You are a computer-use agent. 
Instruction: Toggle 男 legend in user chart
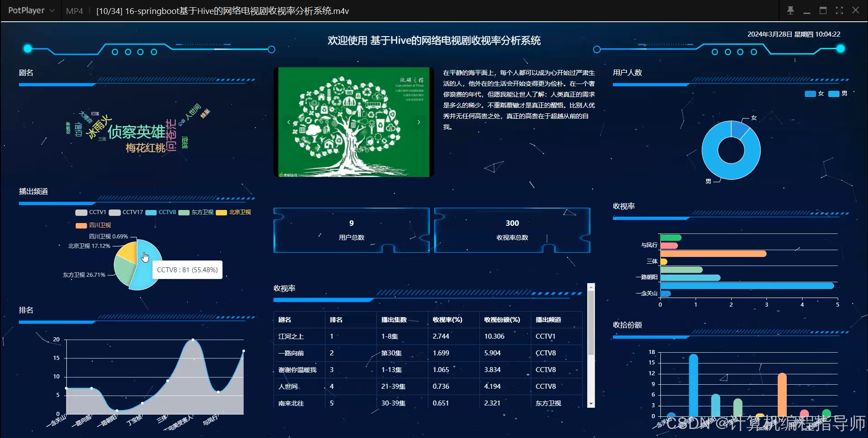click(838, 93)
